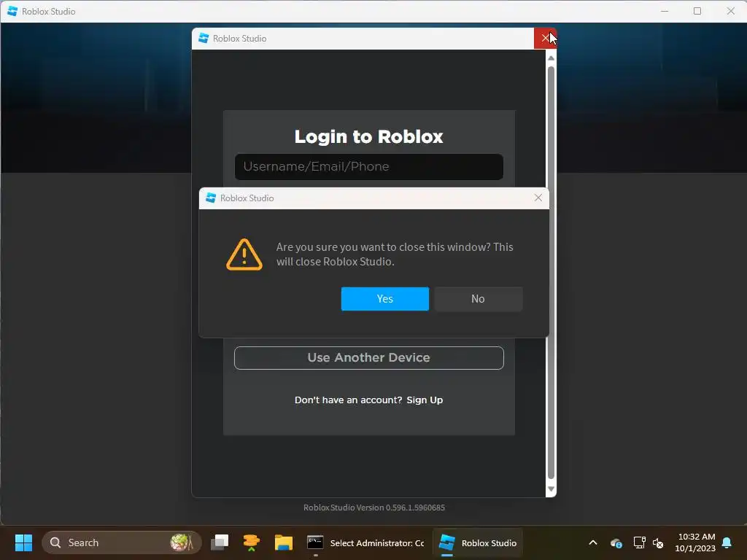
Task: Maximize the main Roblox Studio window
Action: [x=697, y=11]
